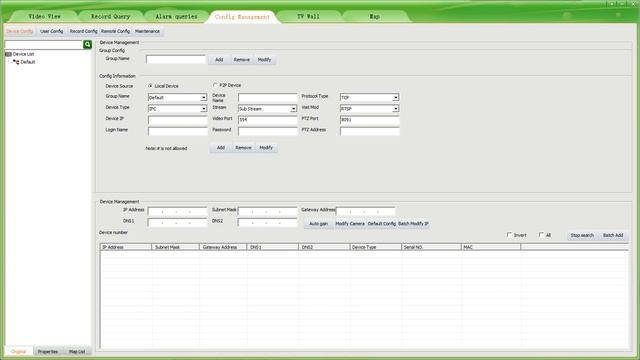The image size is (640, 360).
Task: Focus the device search box in left panel
Action: 44,44
